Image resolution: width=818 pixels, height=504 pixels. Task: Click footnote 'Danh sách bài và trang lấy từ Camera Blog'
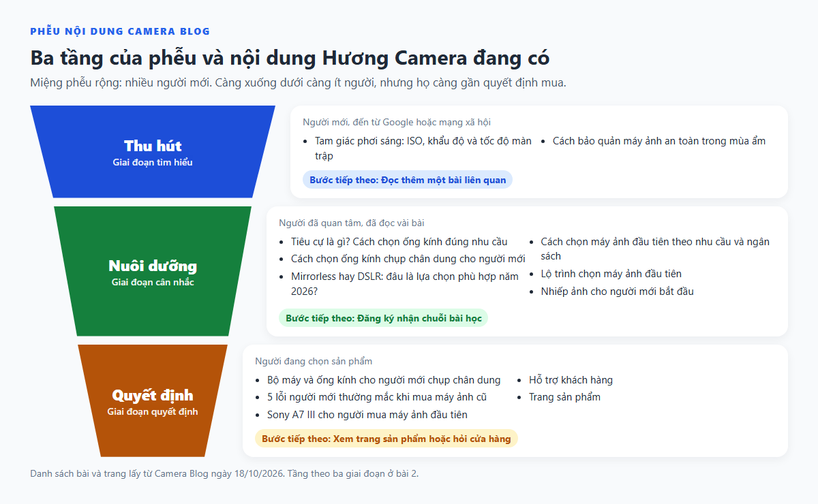(x=224, y=473)
